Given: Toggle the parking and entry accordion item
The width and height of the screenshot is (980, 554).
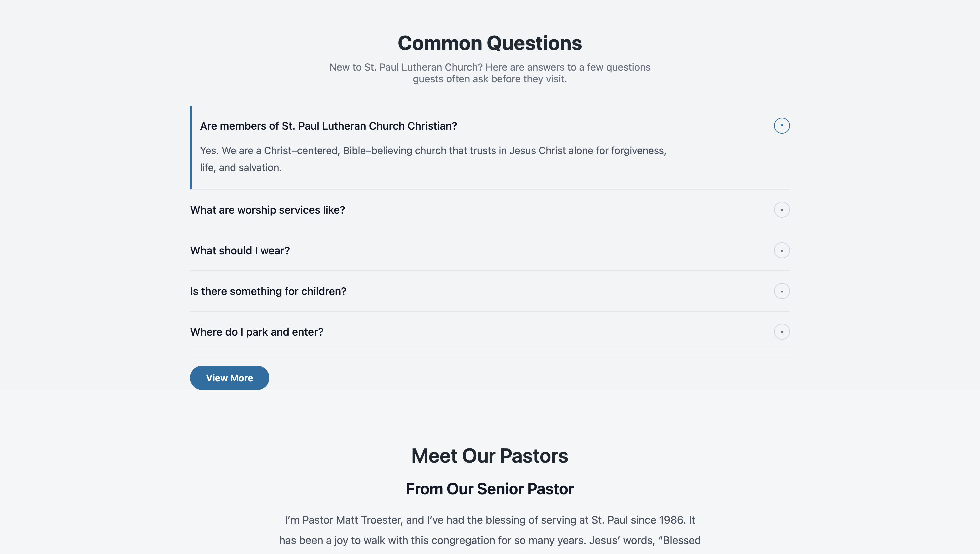Looking at the screenshot, I should point(257,332).
